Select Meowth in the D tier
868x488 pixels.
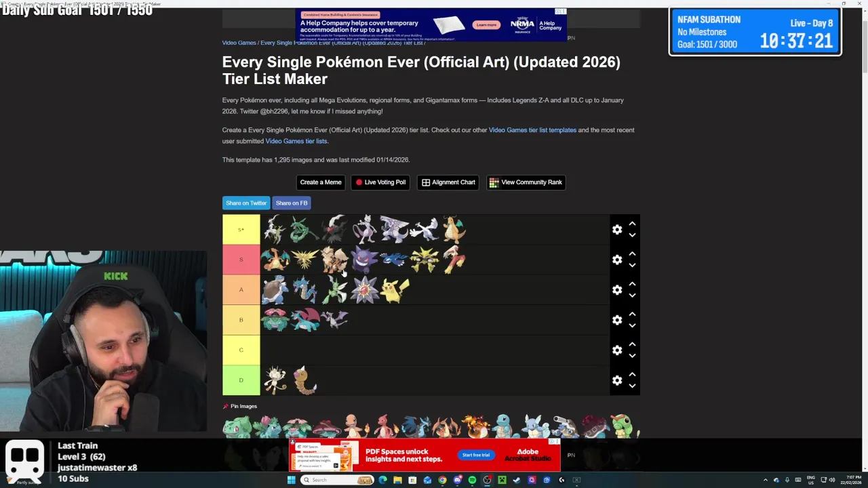(x=275, y=380)
